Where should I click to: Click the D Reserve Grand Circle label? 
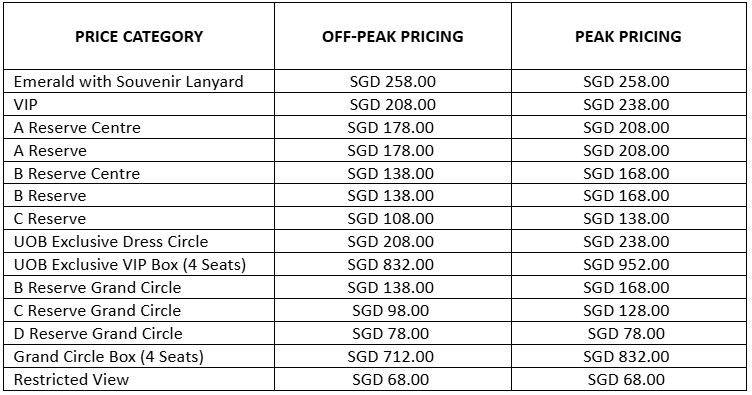point(98,334)
